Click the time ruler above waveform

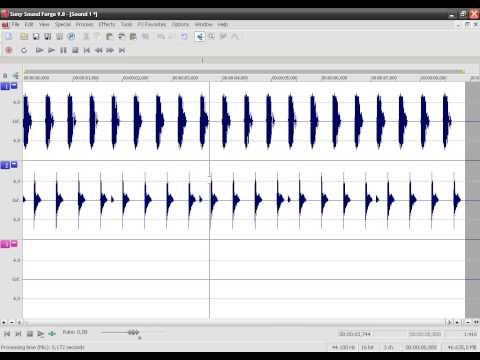[x=244, y=78]
